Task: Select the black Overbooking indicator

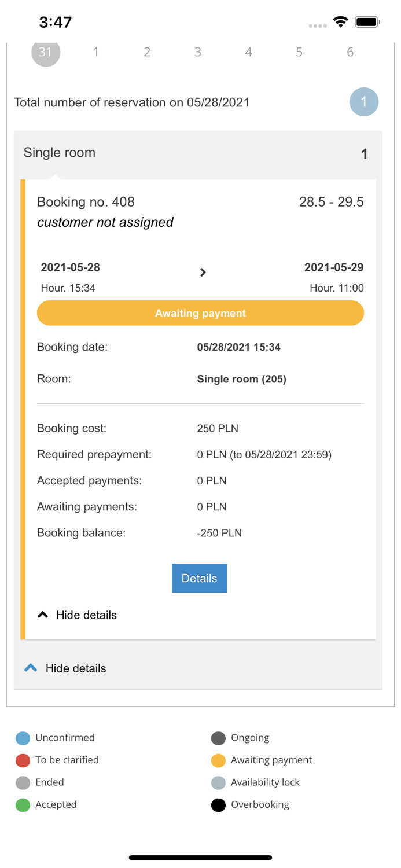Action: coord(218,804)
